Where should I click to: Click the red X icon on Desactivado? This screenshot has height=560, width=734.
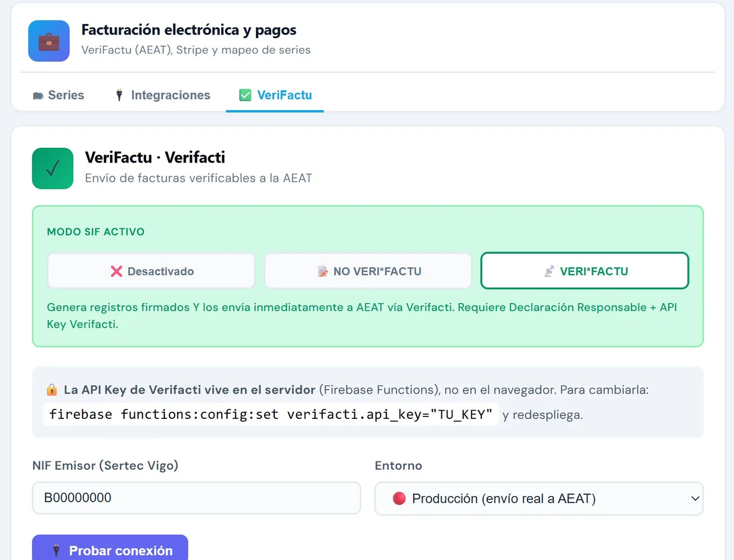(x=116, y=271)
